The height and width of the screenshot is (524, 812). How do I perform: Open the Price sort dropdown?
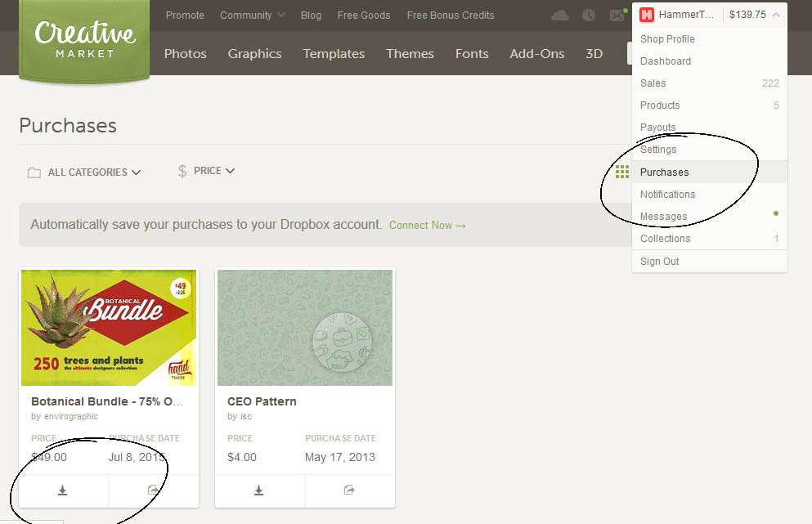click(207, 171)
